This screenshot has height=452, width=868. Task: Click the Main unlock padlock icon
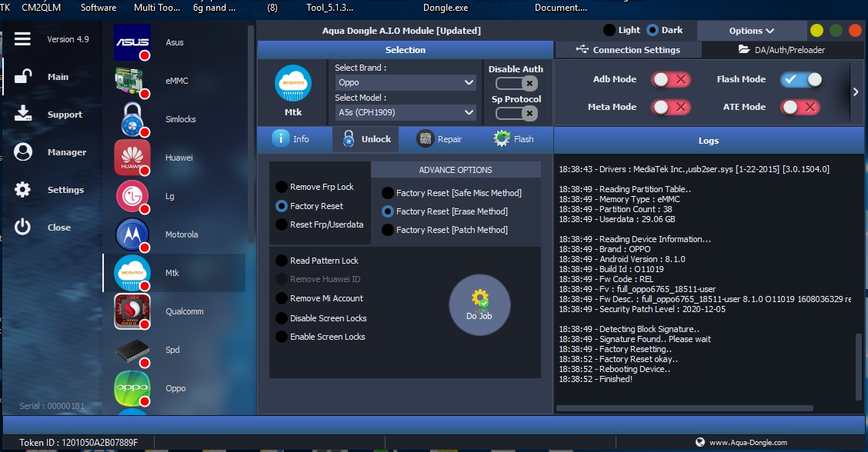coord(22,76)
